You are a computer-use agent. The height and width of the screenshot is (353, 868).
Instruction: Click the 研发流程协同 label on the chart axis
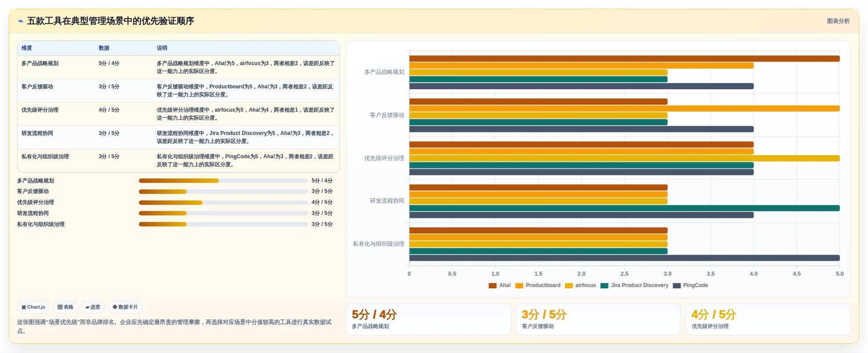coord(387,201)
